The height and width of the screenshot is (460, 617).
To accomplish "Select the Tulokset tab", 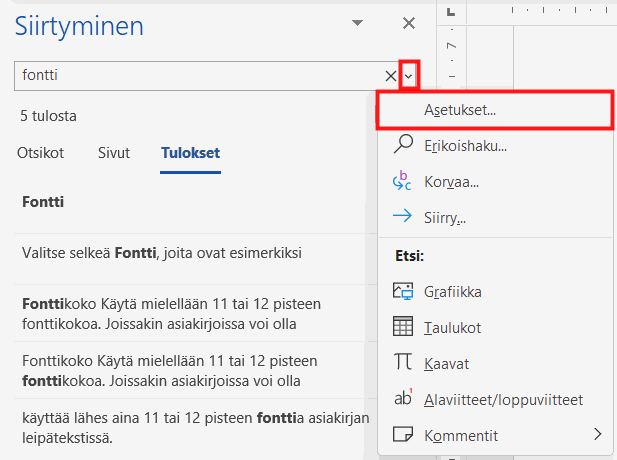I will 190,153.
